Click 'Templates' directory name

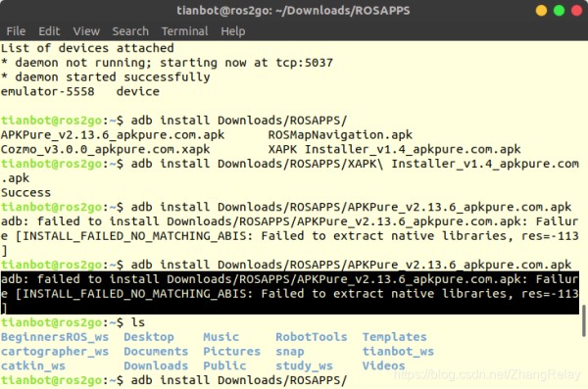[395, 337]
